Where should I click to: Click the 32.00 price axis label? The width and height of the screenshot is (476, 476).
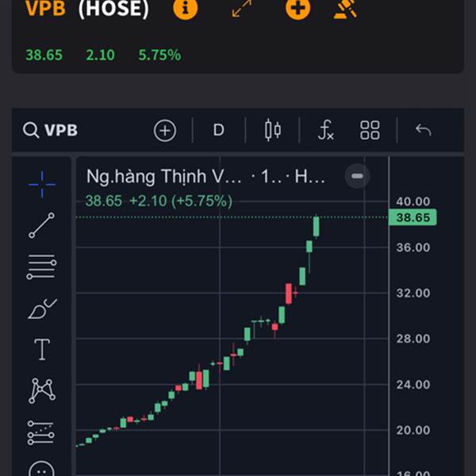413,293
